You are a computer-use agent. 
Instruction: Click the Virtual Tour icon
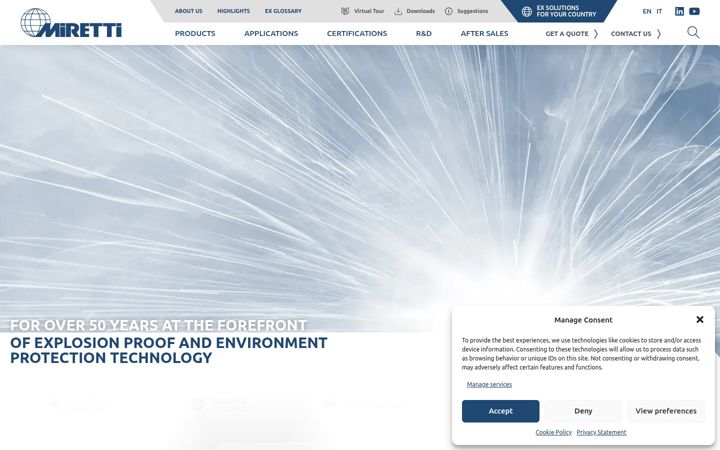coord(345,11)
